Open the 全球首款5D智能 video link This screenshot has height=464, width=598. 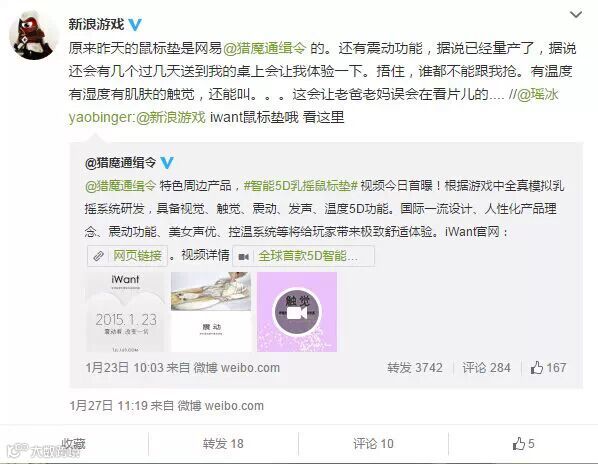pos(304,255)
